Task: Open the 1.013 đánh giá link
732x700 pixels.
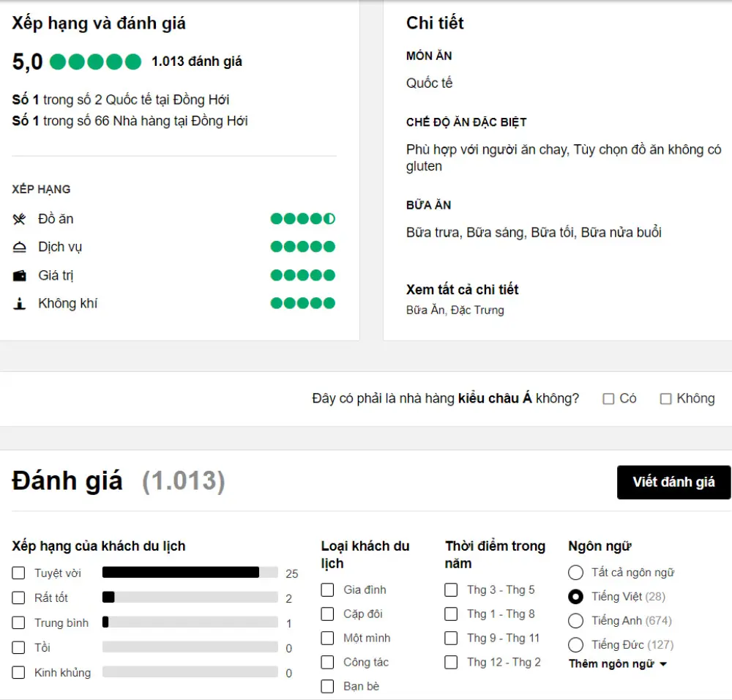Action: (x=196, y=62)
